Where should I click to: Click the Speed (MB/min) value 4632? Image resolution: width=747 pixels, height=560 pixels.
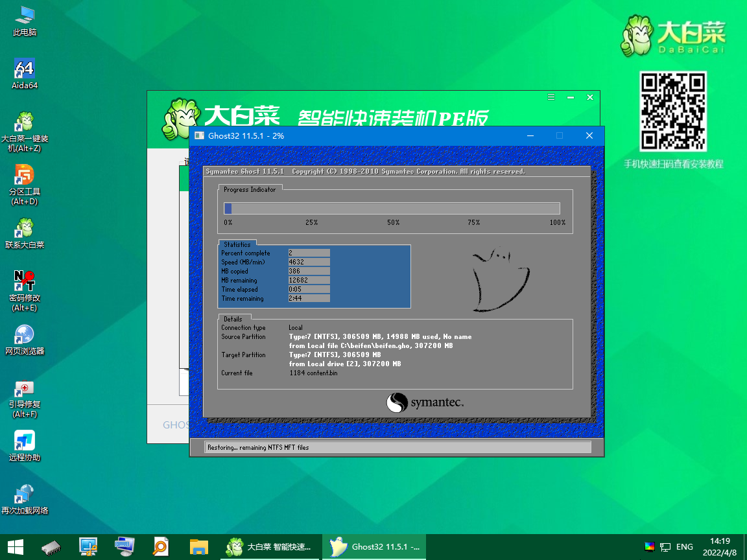coord(309,262)
